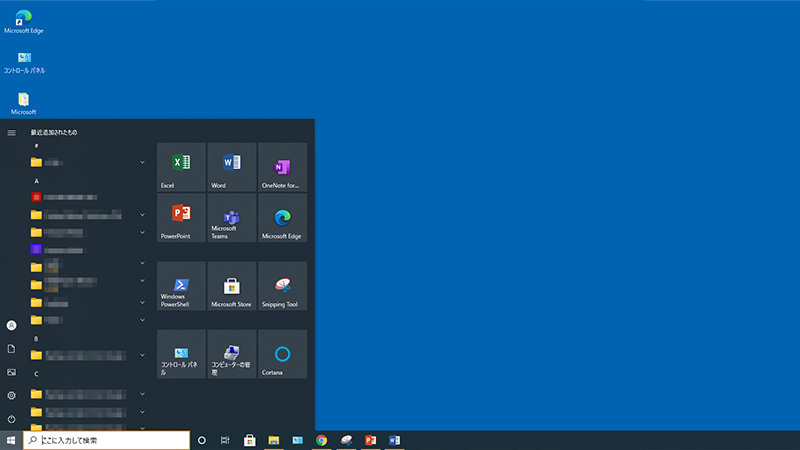Open Pictures from the Start rail
Screen dimensions: 800x450
11,372
